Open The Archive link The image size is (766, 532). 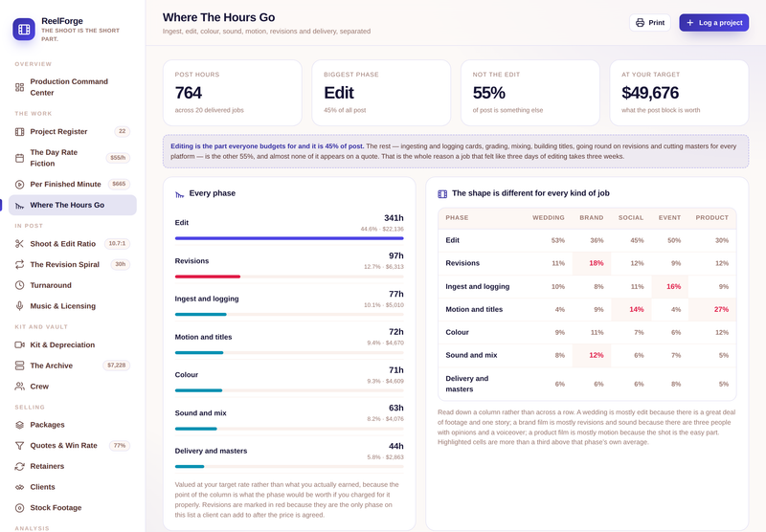tap(73, 366)
